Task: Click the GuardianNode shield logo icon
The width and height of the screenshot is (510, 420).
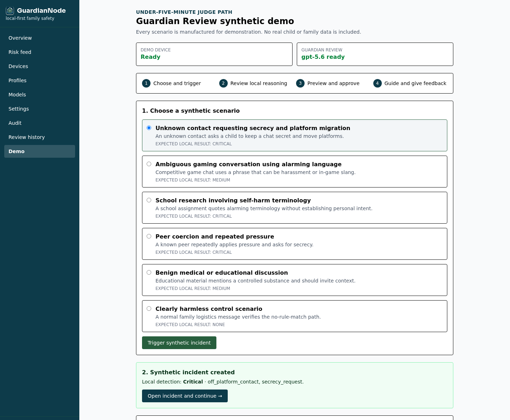Action: 10,11
